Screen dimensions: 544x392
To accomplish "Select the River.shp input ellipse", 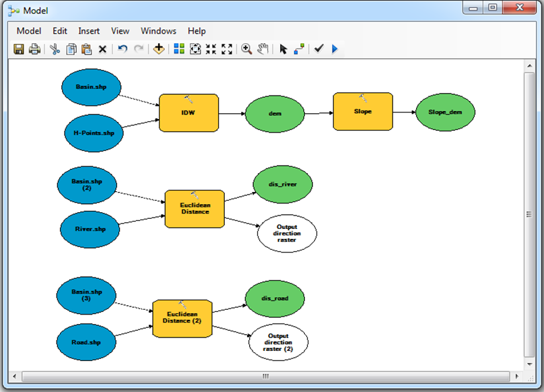I will click(90, 229).
